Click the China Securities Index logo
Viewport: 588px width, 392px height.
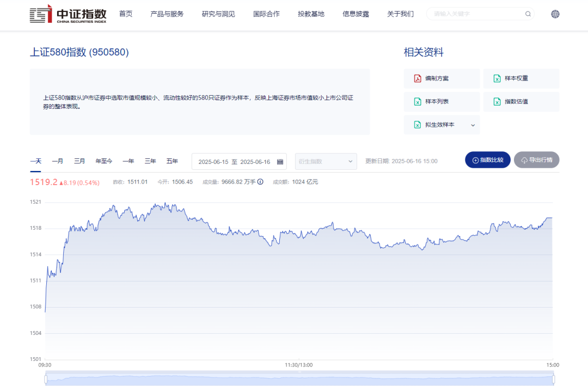(68, 14)
